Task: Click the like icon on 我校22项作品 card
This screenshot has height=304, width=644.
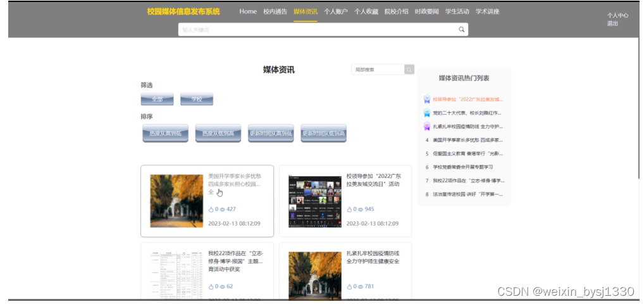Action: tap(211, 287)
